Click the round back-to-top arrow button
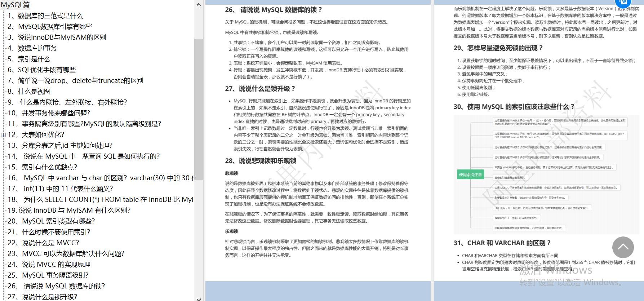Screen dimensions: 644x301 623,247
